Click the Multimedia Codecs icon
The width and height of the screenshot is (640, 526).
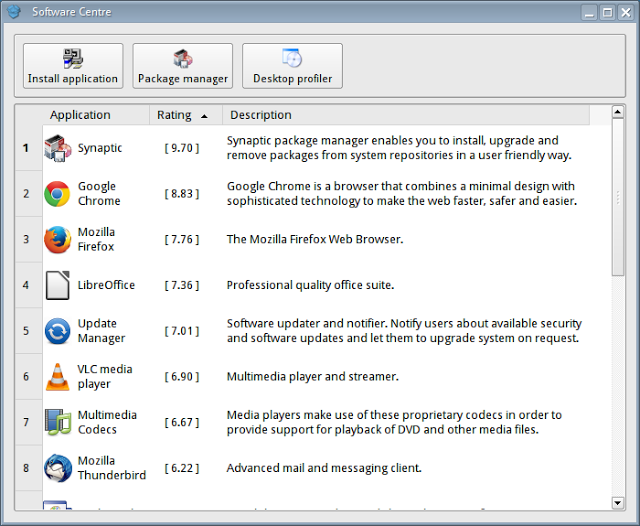[58, 422]
